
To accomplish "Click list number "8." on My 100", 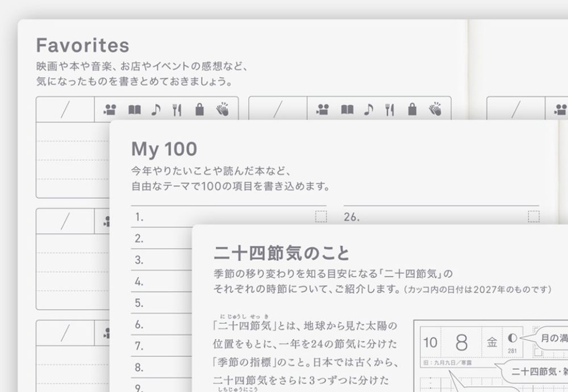I will [139, 368].
